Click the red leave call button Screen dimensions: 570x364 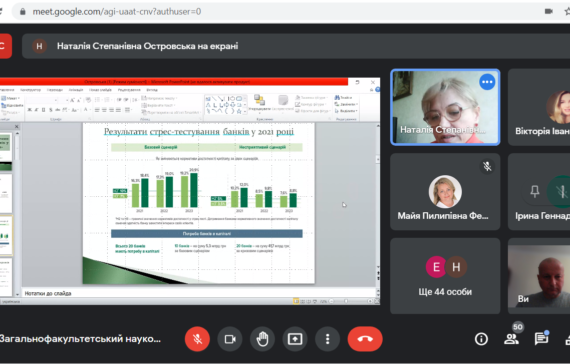pyautogui.click(x=365, y=339)
